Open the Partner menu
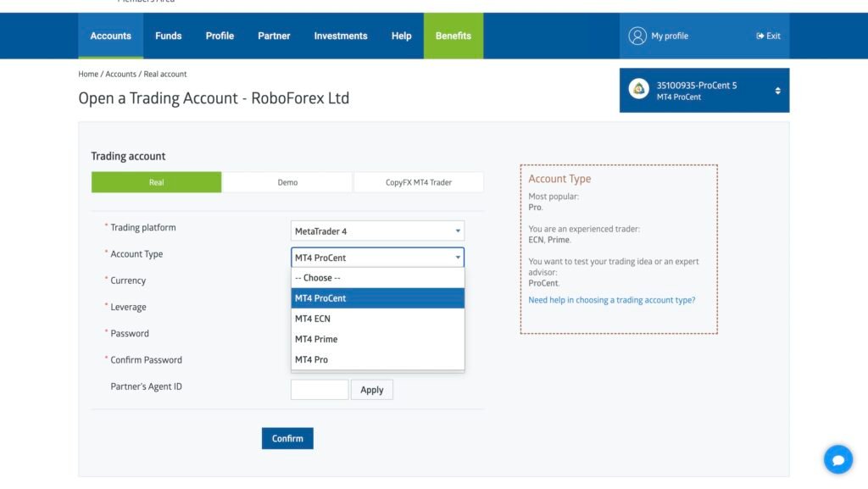 click(274, 36)
